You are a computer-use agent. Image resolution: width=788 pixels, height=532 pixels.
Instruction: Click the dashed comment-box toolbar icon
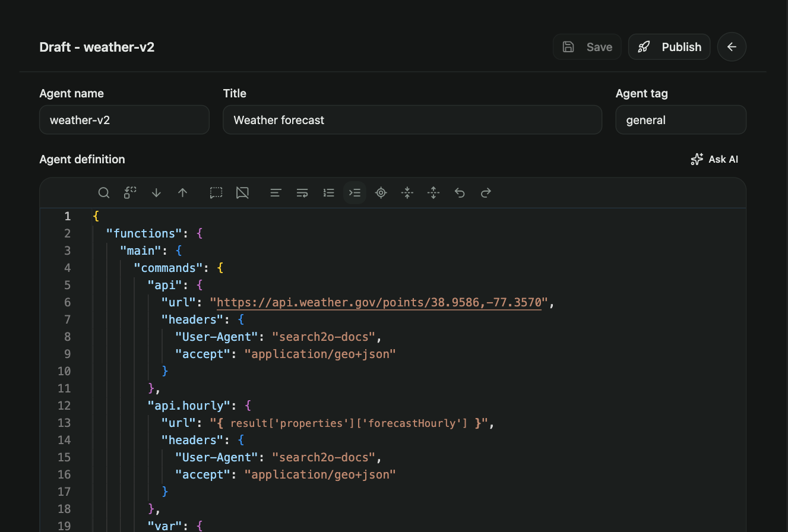(x=216, y=193)
